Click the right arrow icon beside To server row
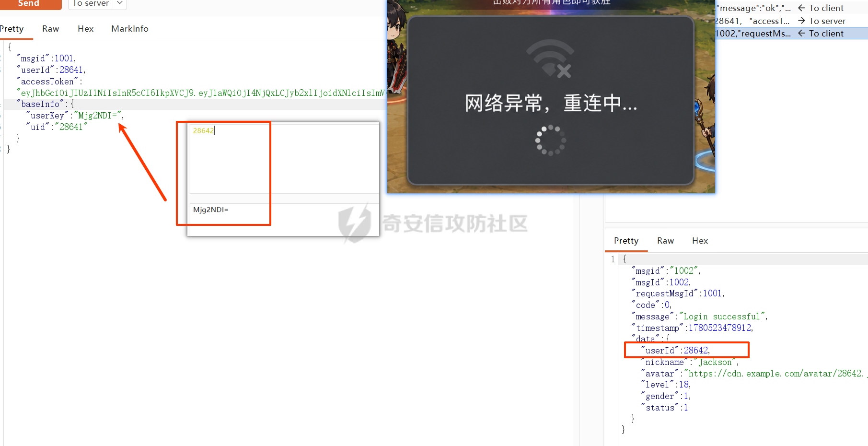 point(801,21)
